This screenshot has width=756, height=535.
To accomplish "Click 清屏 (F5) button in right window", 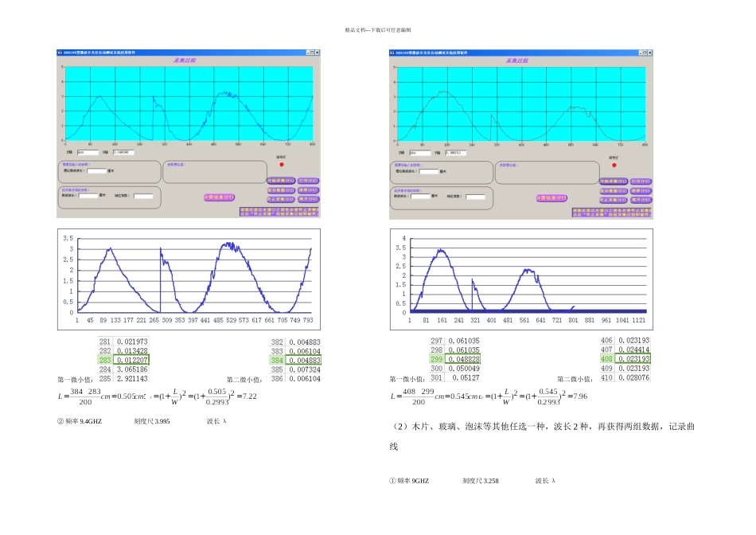I will (x=641, y=191).
